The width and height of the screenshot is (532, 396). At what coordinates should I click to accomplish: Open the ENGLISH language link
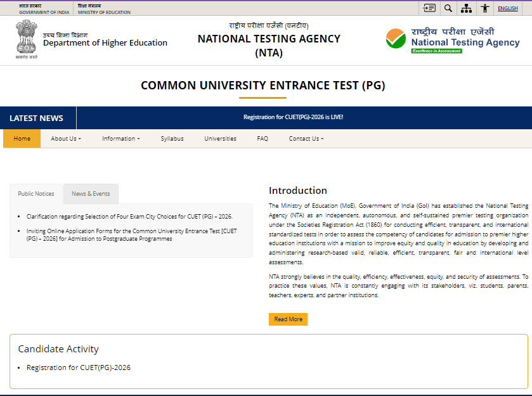click(x=508, y=8)
